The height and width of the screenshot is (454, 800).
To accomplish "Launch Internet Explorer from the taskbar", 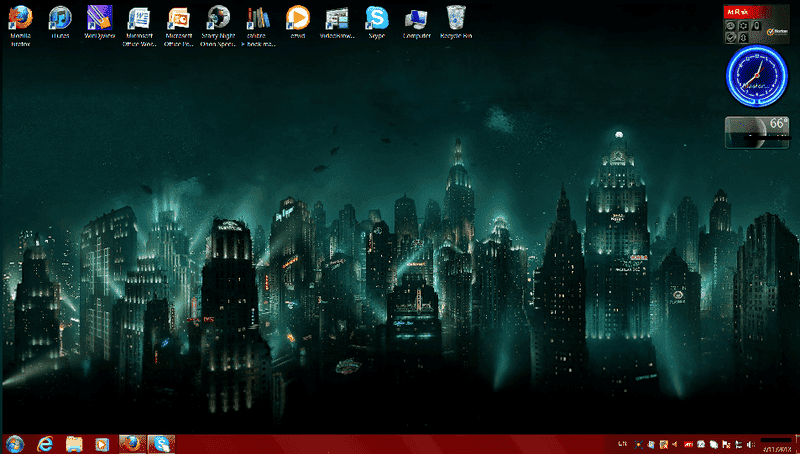I will [45, 444].
